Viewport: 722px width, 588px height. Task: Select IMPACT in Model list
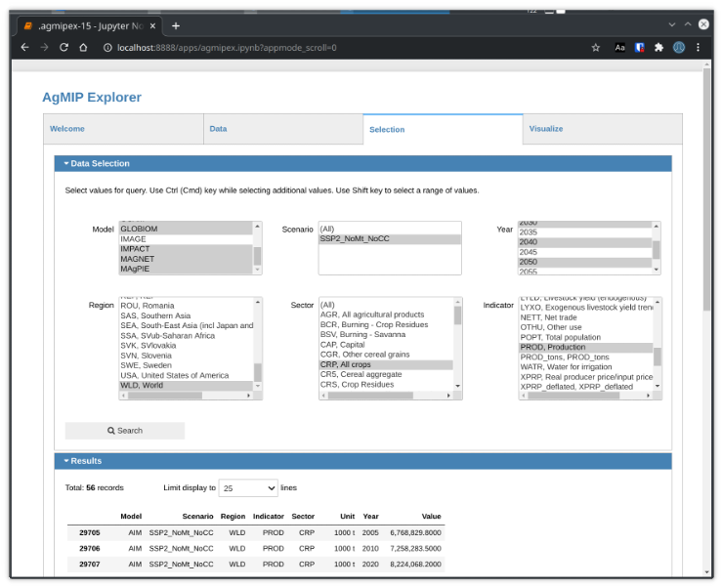point(186,249)
